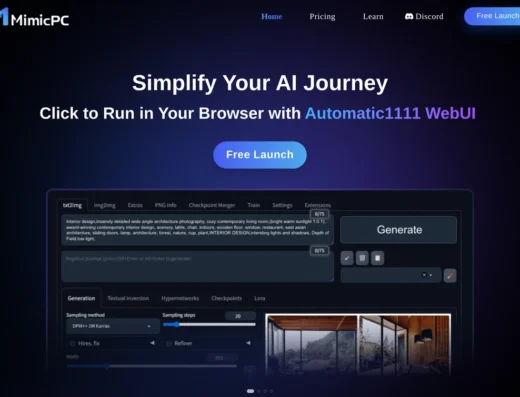Click the negative prompt text field
Viewport: 520px width, 397px height.
click(x=197, y=267)
